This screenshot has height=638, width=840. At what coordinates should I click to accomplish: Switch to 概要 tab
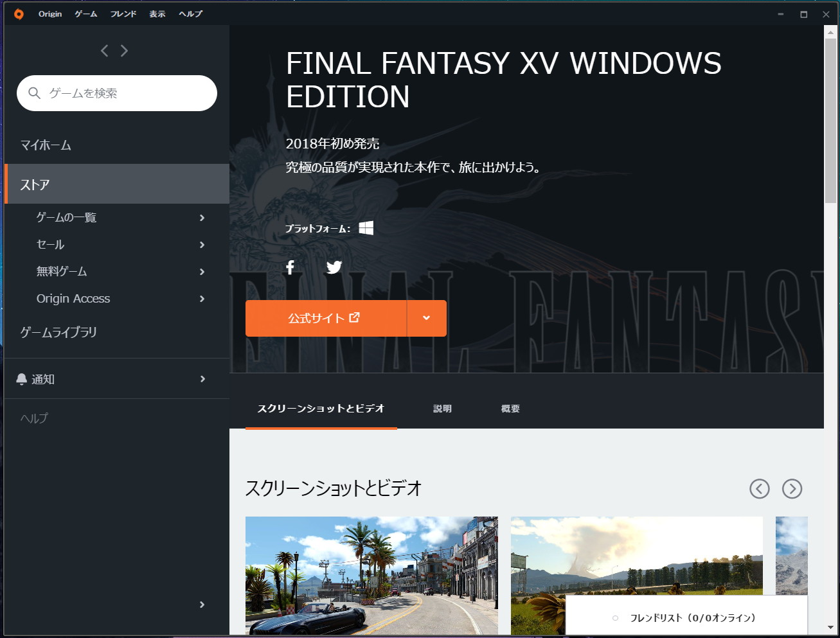click(x=510, y=409)
